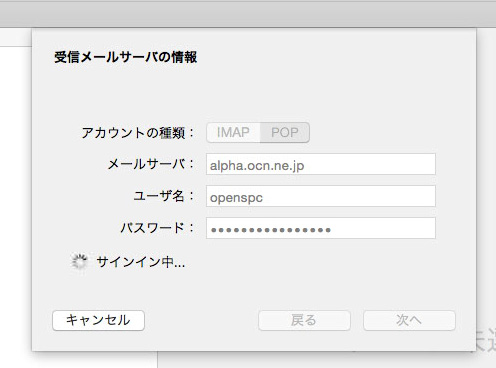Continue with the 次へ button

click(409, 320)
